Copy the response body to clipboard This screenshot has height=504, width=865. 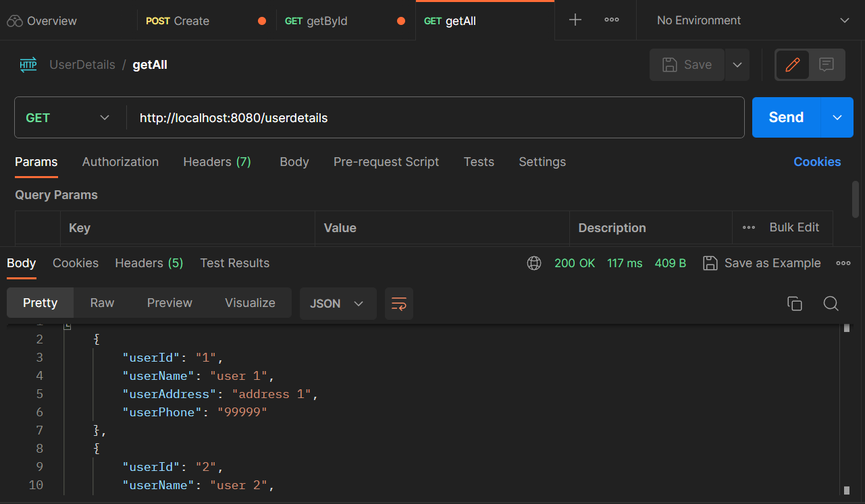(x=794, y=304)
